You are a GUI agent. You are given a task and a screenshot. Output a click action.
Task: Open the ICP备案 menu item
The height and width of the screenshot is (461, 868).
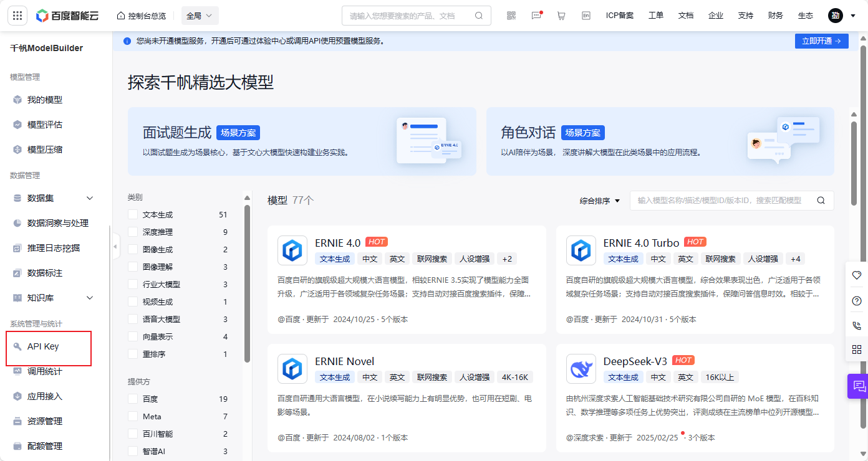(619, 16)
